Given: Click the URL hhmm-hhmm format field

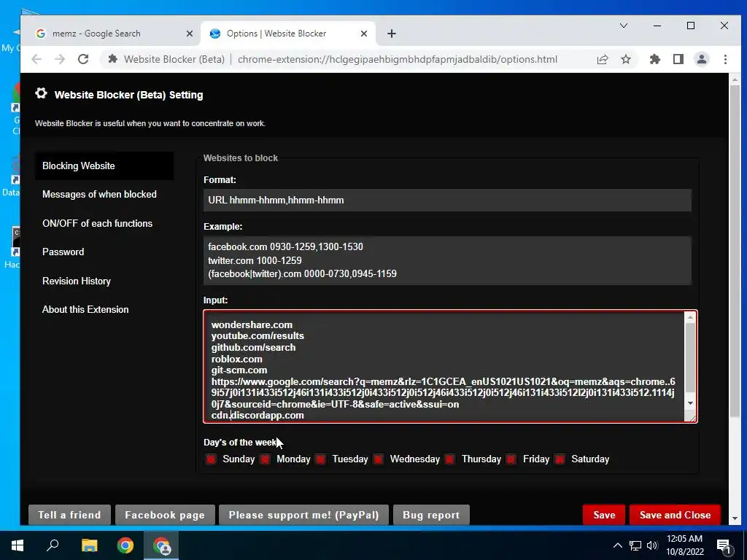Looking at the screenshot, I should click(447, 200).
